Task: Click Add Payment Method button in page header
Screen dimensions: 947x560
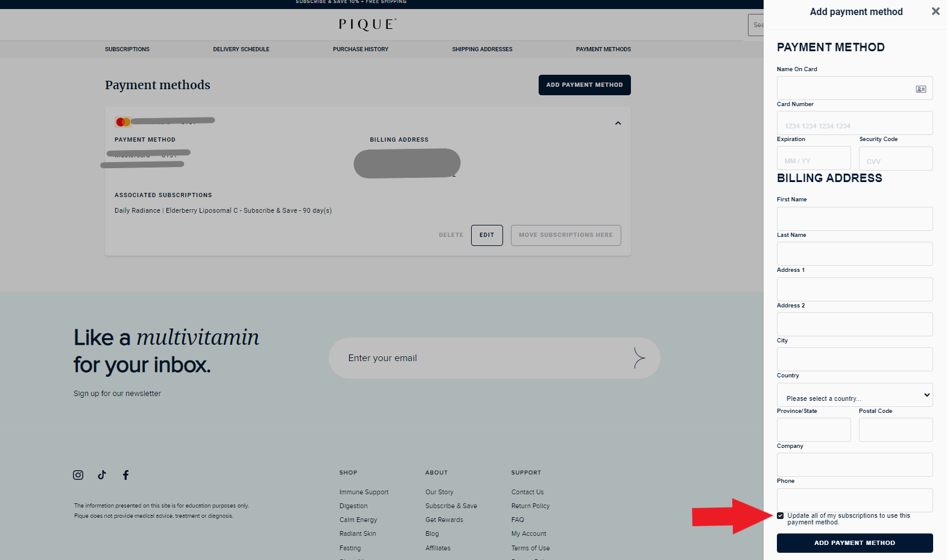Action: 584,85
